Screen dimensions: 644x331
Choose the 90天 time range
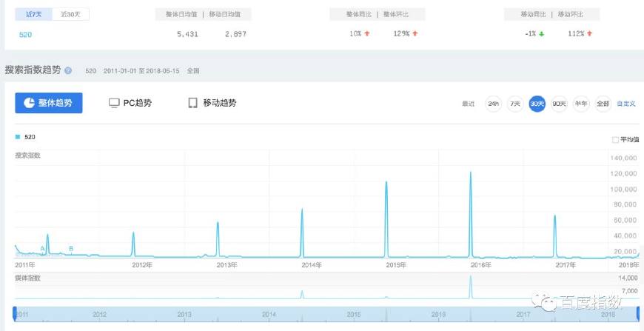(559, 104)
